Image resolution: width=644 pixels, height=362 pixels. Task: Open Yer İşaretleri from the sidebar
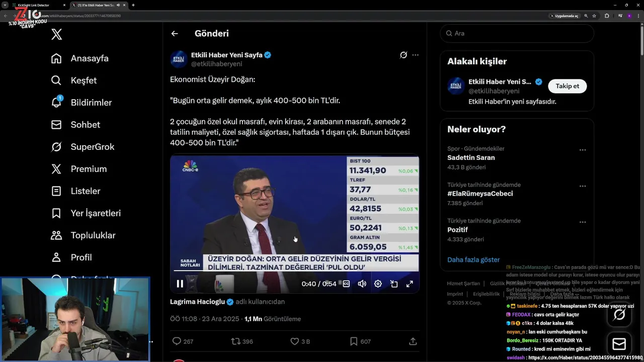point(95,213)
